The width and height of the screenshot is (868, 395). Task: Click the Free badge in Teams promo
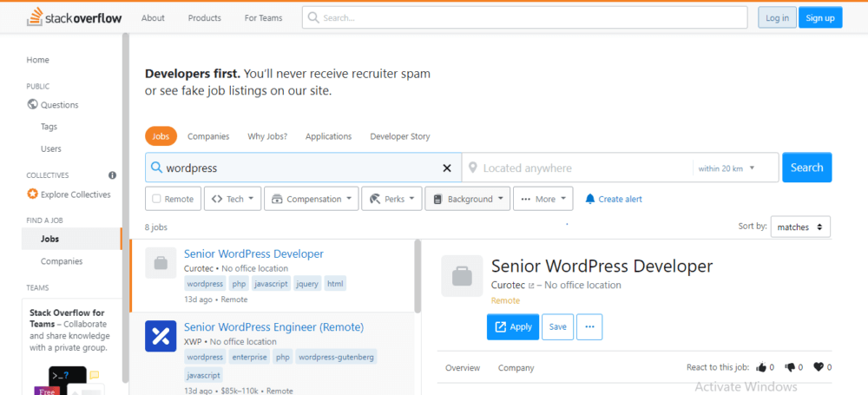tap(47, 392)
